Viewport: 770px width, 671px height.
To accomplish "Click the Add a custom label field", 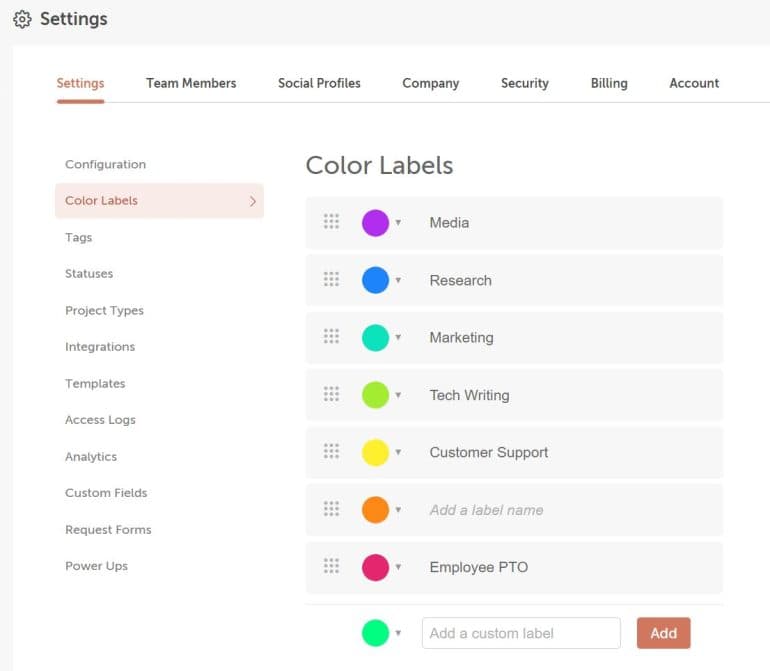I will click(x=521, y=633).
